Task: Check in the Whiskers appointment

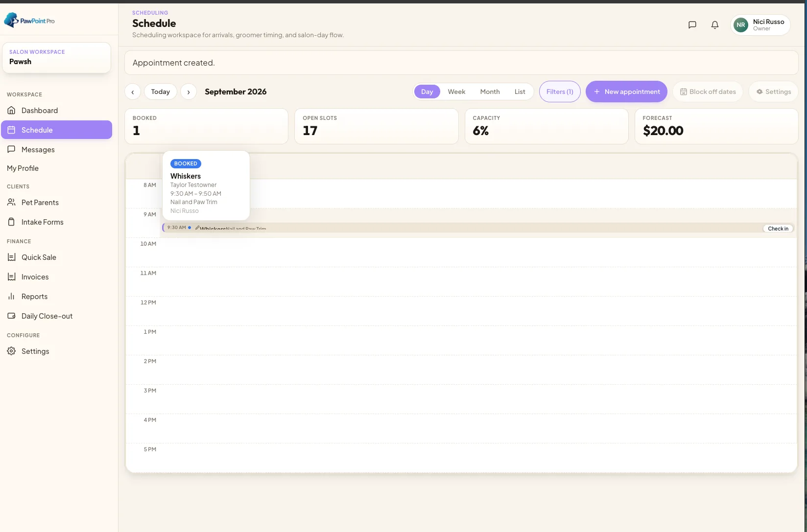Action: 778,229
